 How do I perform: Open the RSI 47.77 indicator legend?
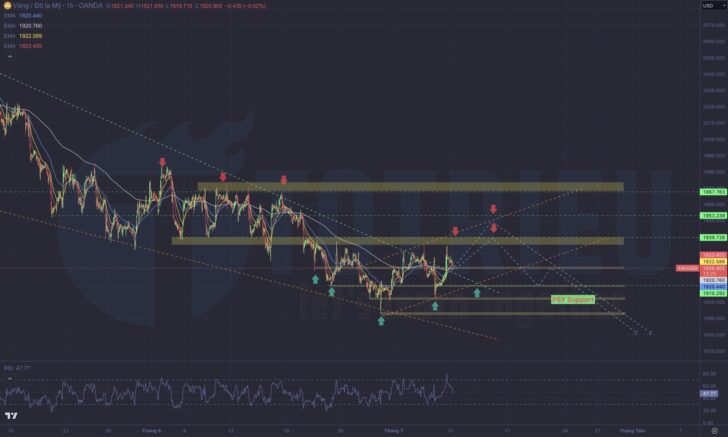(x=18, y=369)
